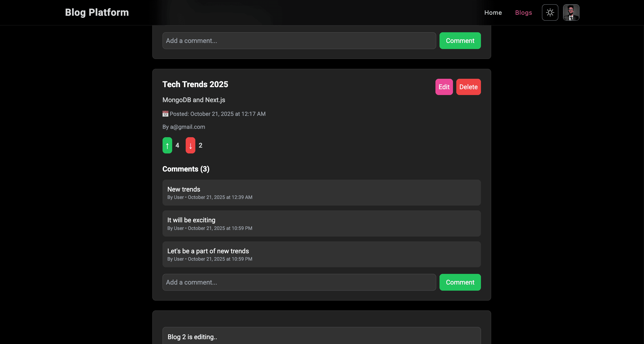644x344 pixels.
Task: Click the top Comment button
Action: [460, 40]
